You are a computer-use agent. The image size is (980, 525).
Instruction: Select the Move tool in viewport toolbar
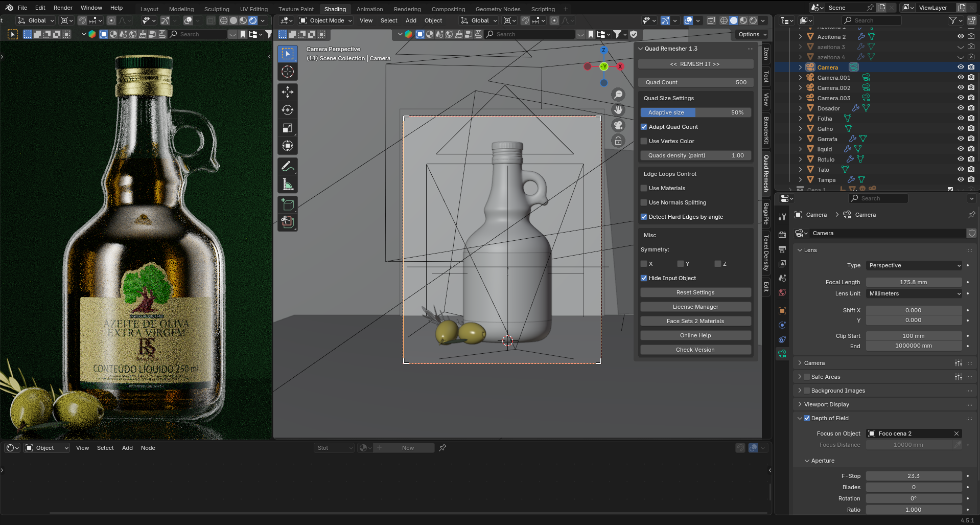click(288, 92)
